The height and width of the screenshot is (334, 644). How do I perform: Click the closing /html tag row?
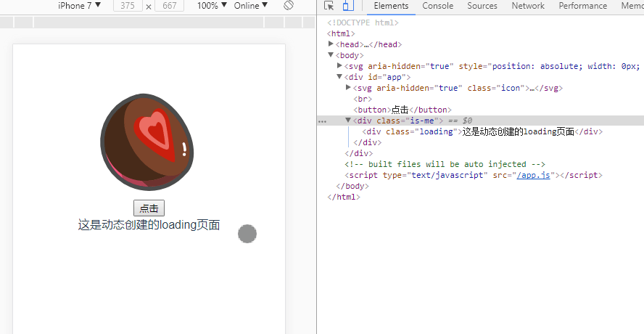pyautogui.click(x=344, y=197)
